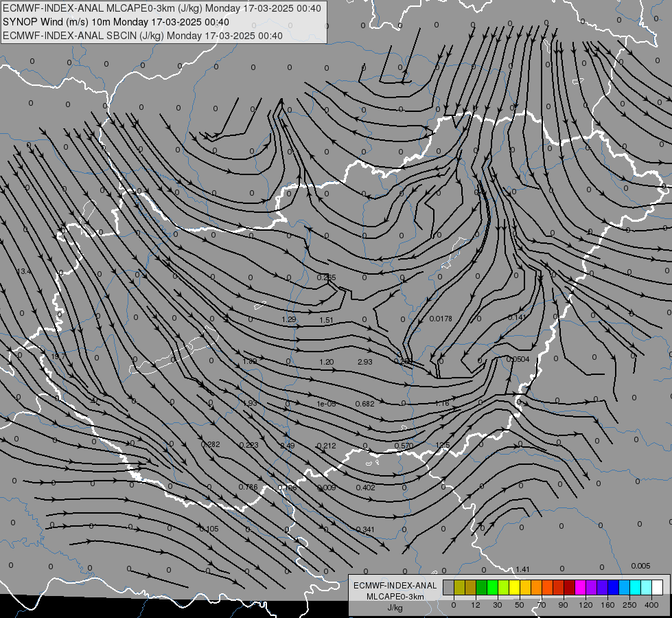Image resolution: width=672 pixels, height=618 pixels.
Task: Click the bright cyan legend swatch
Action: click(636, 587)
